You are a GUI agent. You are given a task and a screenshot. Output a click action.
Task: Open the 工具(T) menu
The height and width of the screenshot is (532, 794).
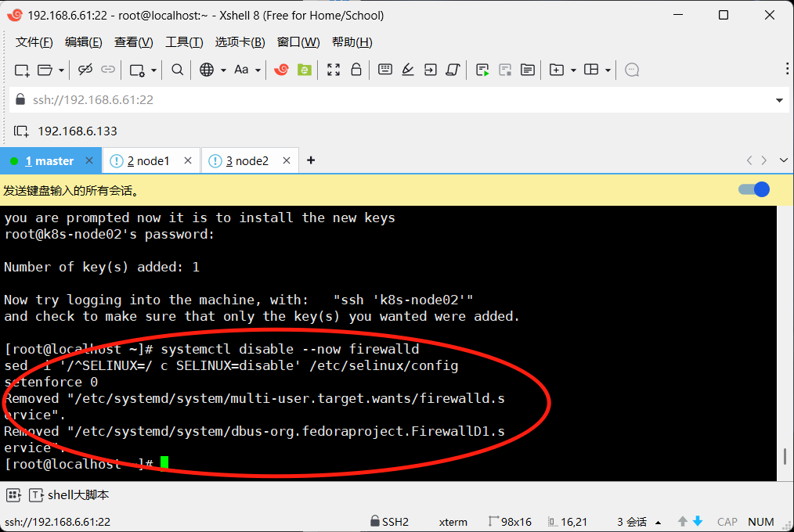click(x=184, y=42)
